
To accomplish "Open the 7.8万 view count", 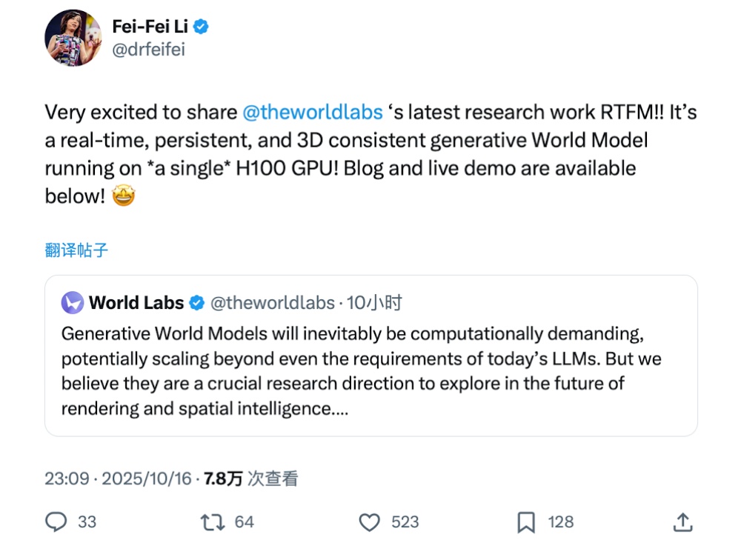I will 223,479.
